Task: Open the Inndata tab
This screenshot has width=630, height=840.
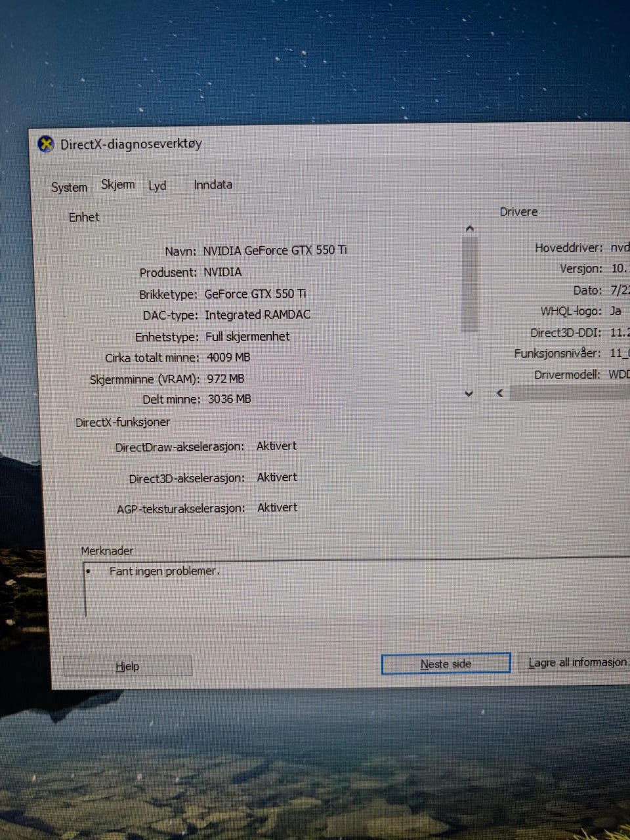Action: point(213,184)
